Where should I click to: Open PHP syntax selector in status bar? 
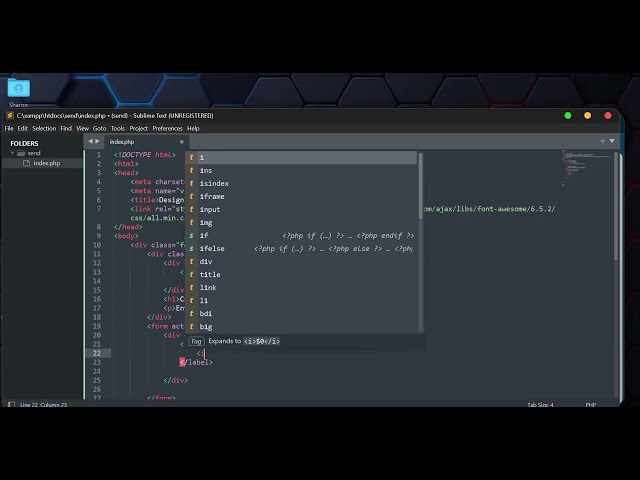(591, 405)
